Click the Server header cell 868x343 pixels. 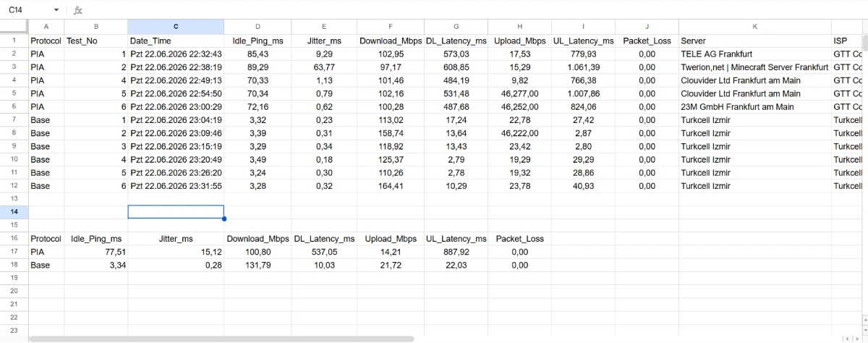tap(754, 41)
